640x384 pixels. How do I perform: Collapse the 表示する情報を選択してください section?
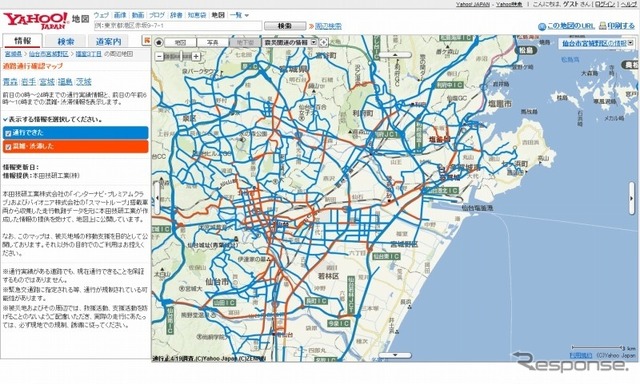click(52, 120)
